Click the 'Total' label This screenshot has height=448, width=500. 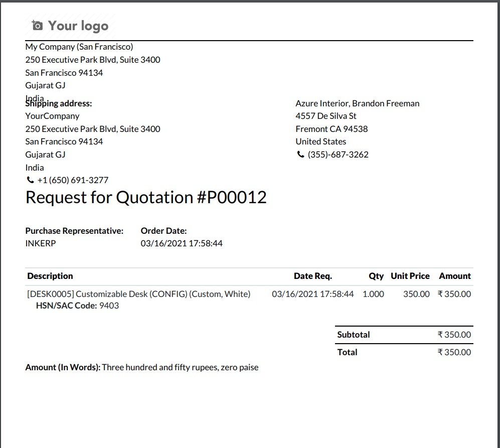tap(347, 352)
